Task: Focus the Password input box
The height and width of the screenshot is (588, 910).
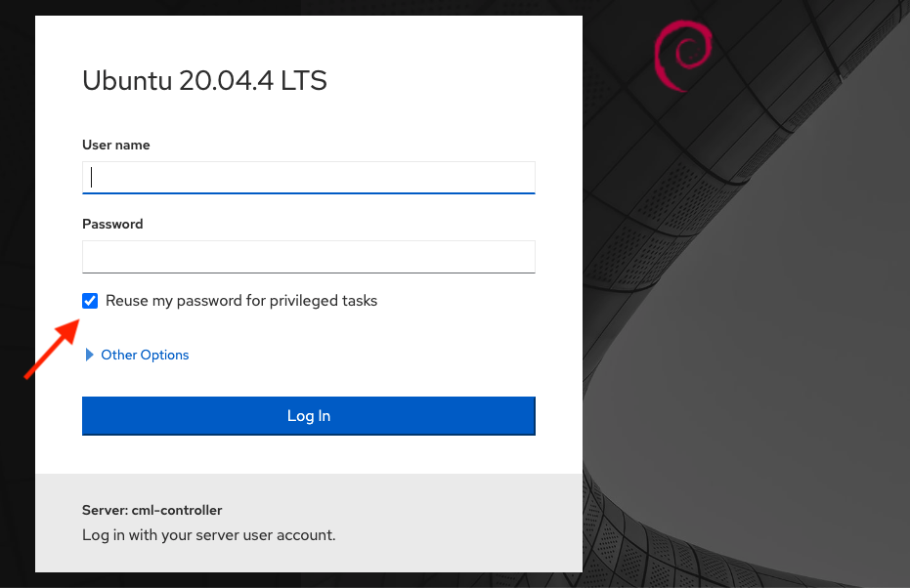Action: point(308,256)
